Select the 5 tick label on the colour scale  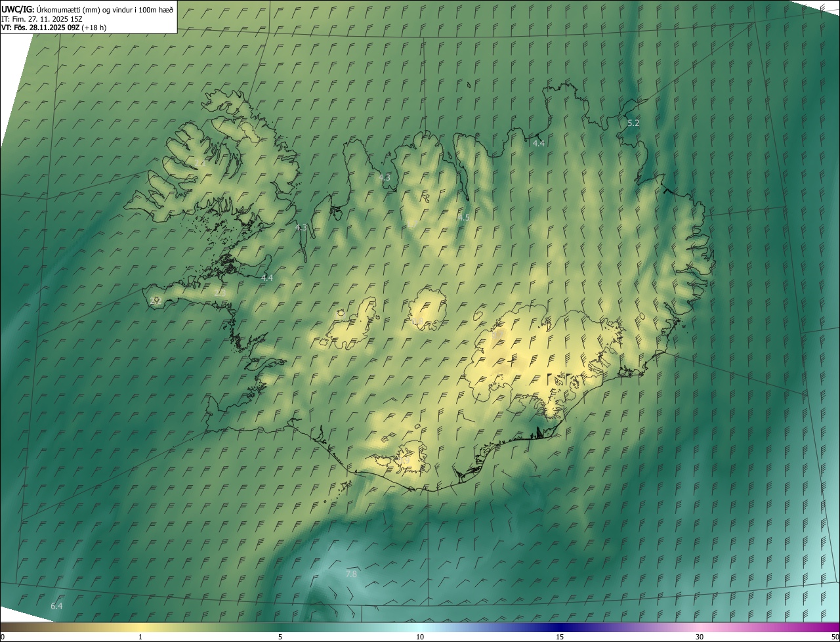(280, 637)
